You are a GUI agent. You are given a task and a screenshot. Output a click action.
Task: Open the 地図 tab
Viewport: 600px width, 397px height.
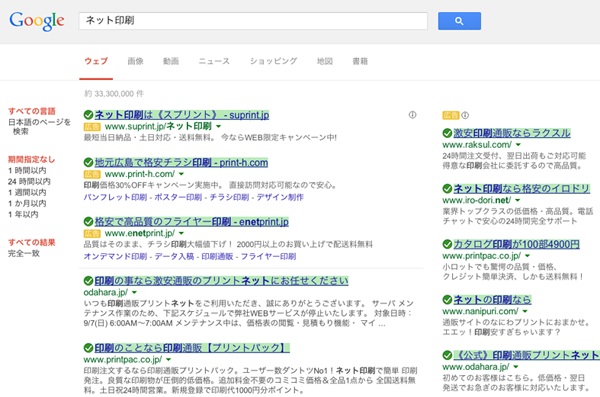[324, 61]
